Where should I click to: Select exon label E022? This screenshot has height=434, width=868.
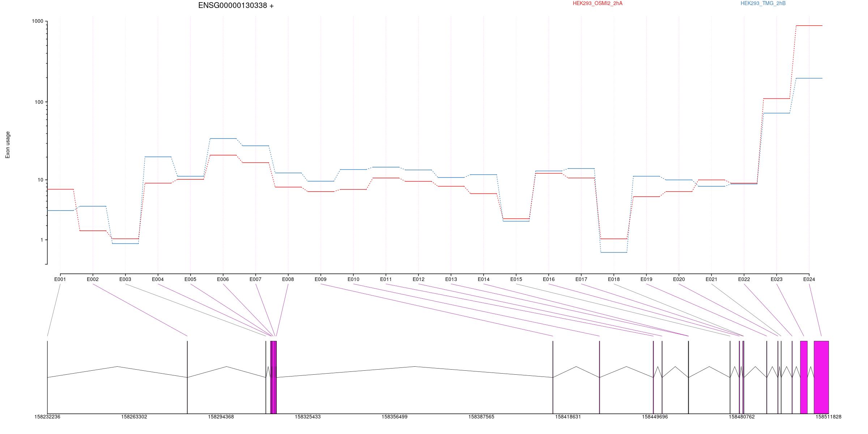[x=744, y=279]
